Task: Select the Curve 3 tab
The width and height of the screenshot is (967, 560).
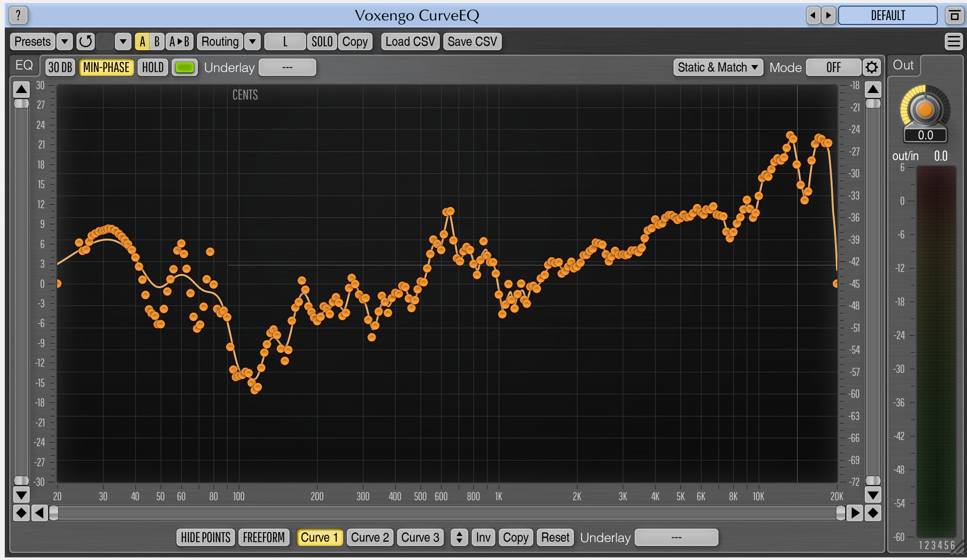Action: pyautogui.click(x=420, y=537)
